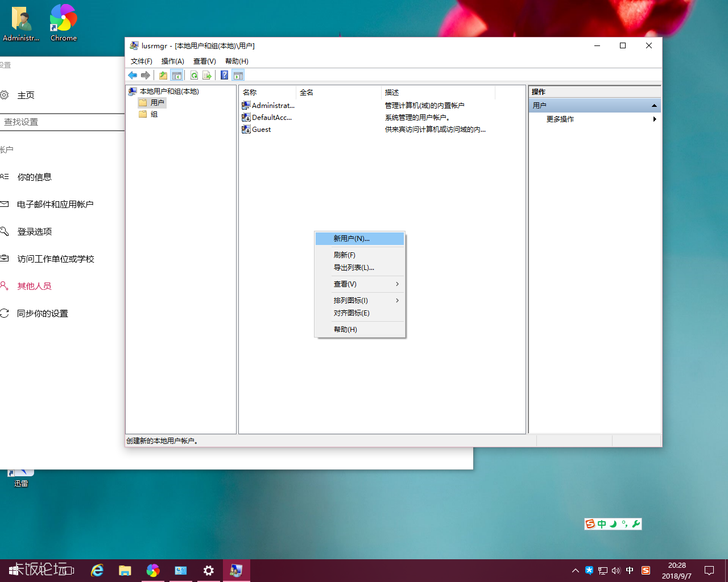This screenshot has width=728, height=582.
Task: Expand the 排列图标(I) context submenu
Action: pos(360,301)
